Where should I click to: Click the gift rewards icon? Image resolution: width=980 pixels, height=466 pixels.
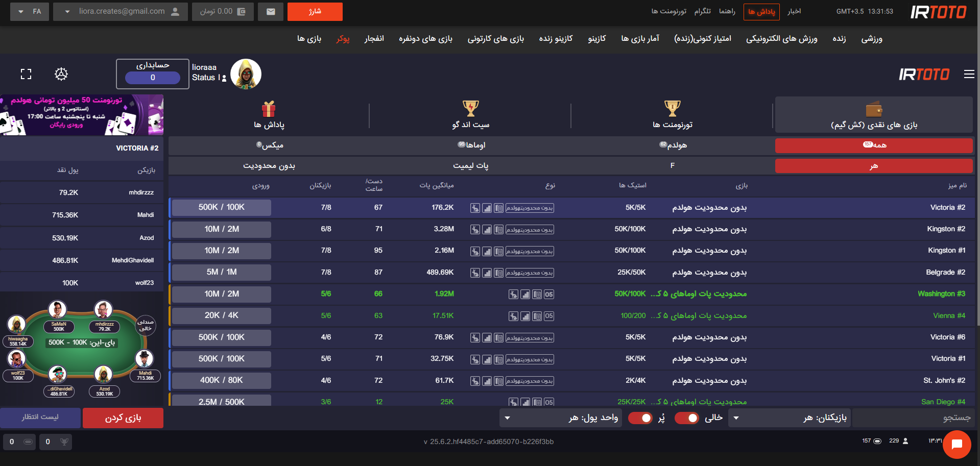tap(269, 109)
